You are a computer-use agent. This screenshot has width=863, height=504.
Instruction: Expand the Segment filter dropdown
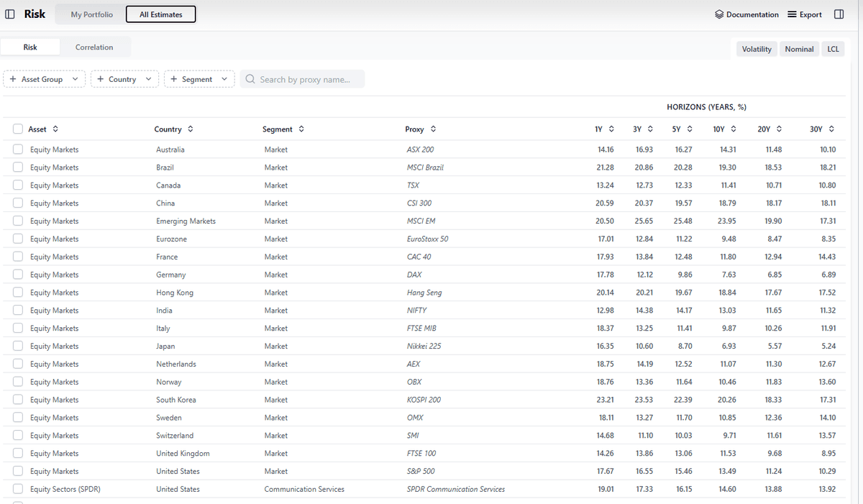click(199, 79)
